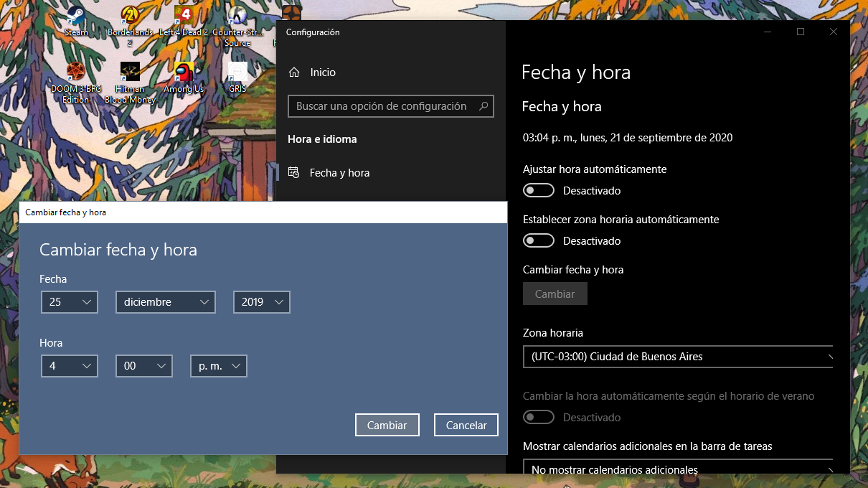Select Fecha y hora in settings sidebar
This screenshot has height=488, width=868.
pyautogui.click(x=391, y=173)
